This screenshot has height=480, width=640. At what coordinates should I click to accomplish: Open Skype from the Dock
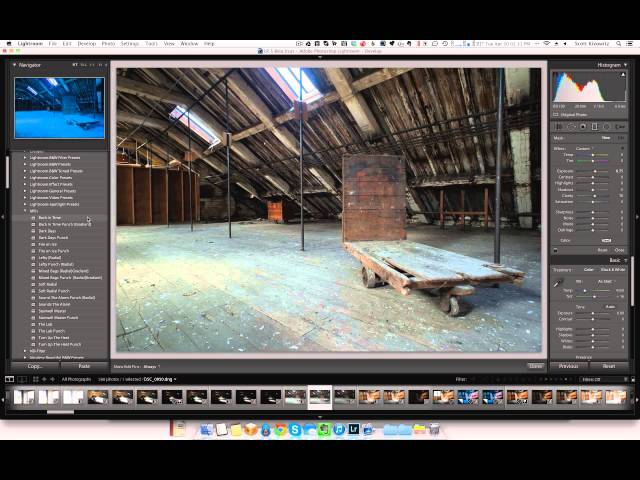click(295, 429)
